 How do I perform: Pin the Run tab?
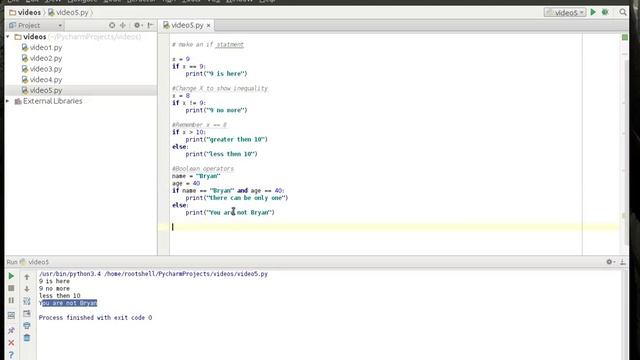point(11,330)
